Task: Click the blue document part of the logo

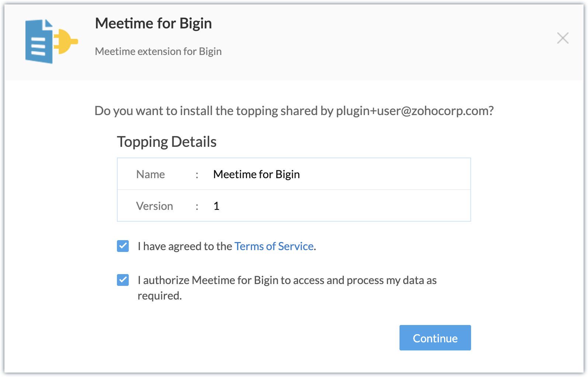Action: (x=39, y=41)
